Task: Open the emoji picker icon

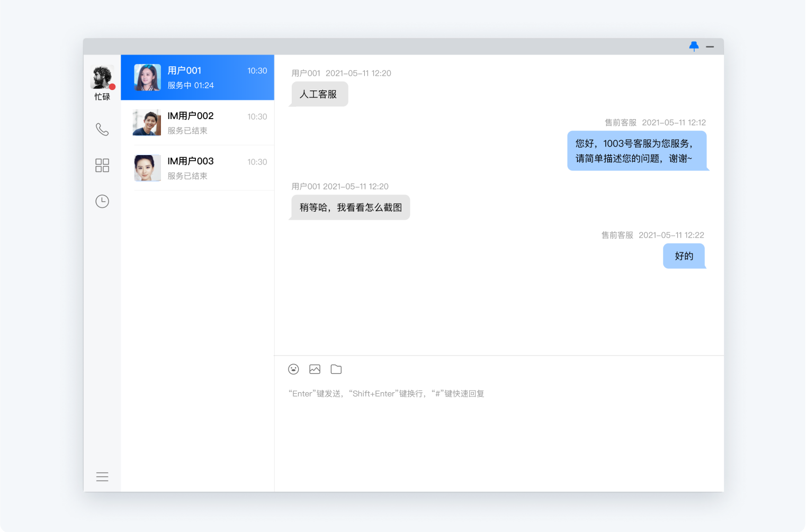Action: click(293, 369)
